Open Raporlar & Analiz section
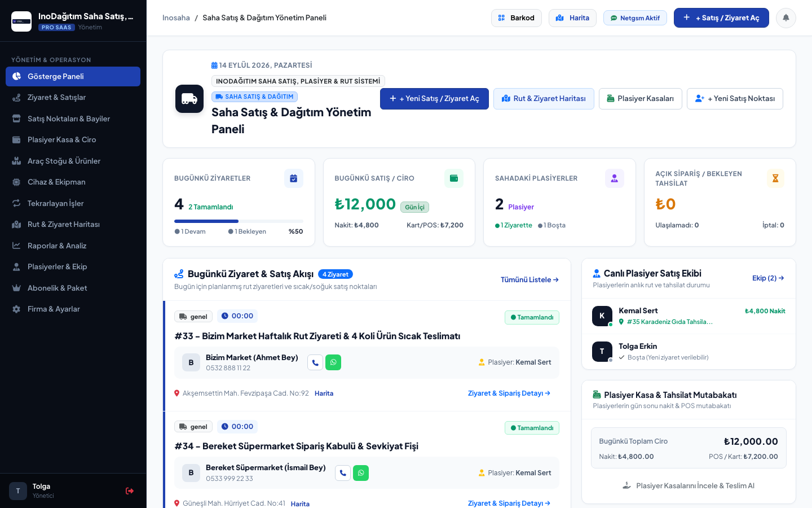 click(73, 246)
